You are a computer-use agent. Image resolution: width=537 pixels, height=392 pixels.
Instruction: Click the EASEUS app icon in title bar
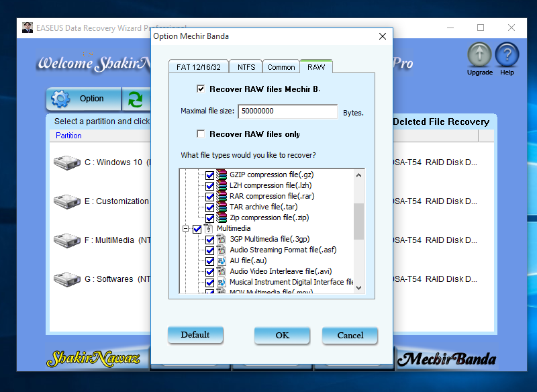[28, 28]
